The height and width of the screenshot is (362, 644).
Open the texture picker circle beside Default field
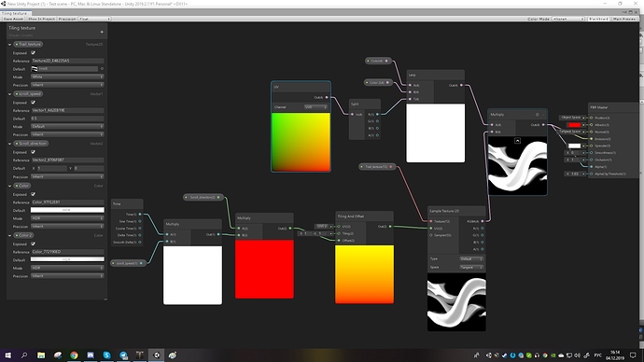tap(102, 68)
